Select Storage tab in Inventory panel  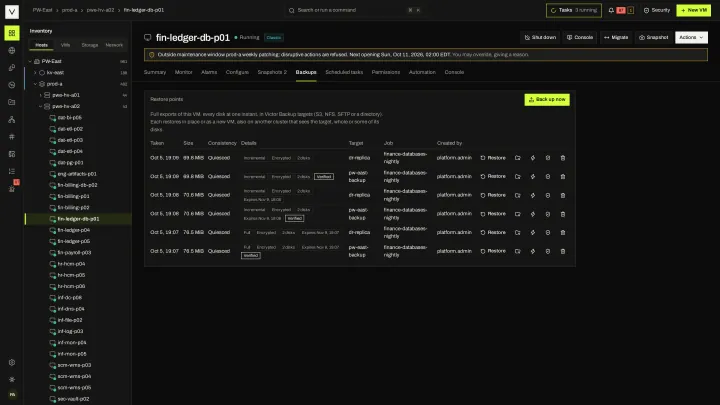point(90,45)
